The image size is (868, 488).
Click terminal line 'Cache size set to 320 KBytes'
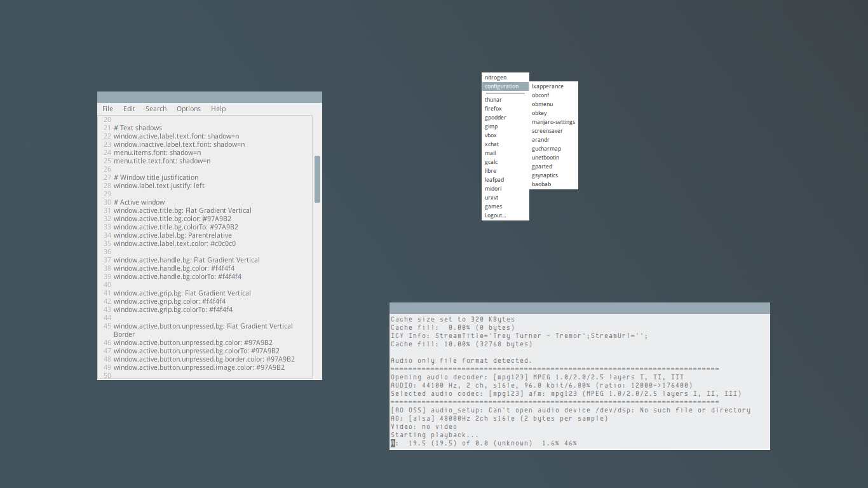click(453, 319)
